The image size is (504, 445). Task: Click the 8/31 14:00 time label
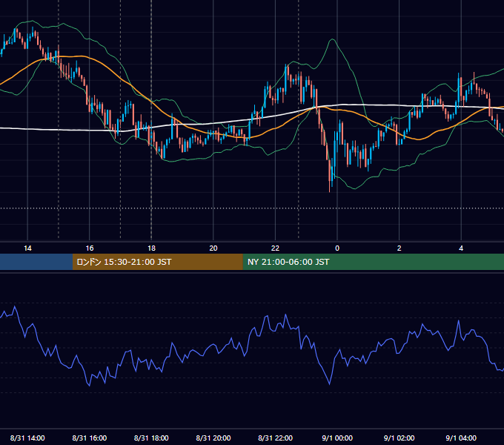[27, 438]
